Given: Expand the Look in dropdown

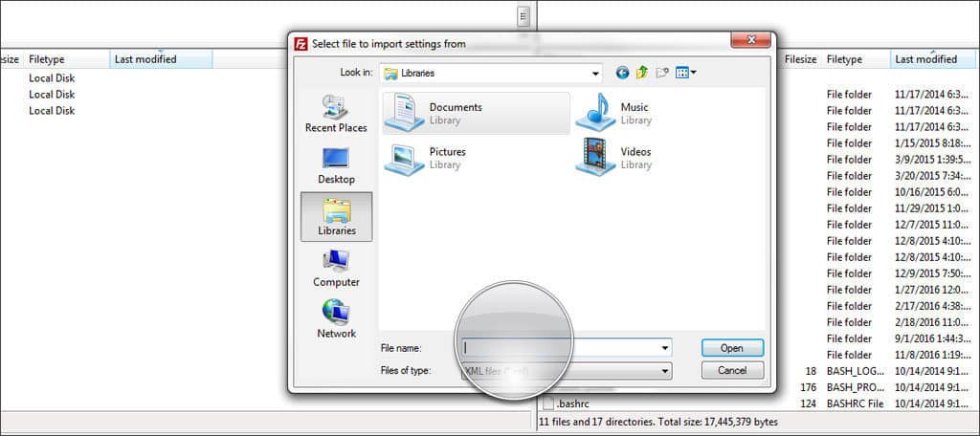Looking at the screenshot, I should pyautogui.click(x=594, y=73).
